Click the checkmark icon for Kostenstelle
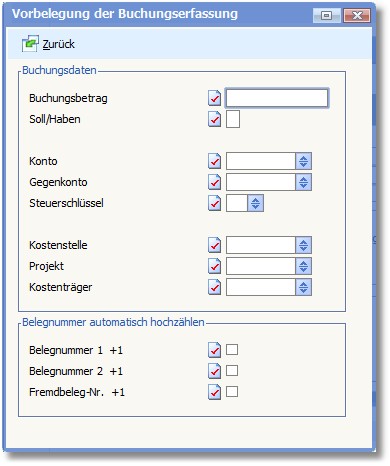The width and height of the screenshot is (390, 466). click(214, 245)
